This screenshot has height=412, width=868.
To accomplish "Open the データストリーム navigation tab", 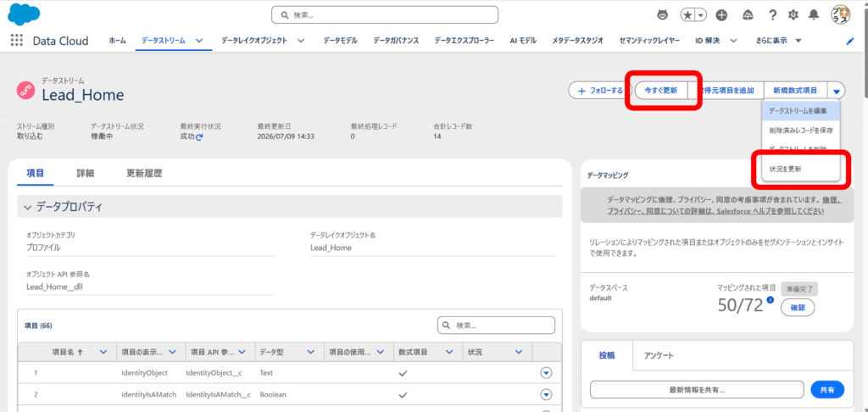I will (164, 41).
